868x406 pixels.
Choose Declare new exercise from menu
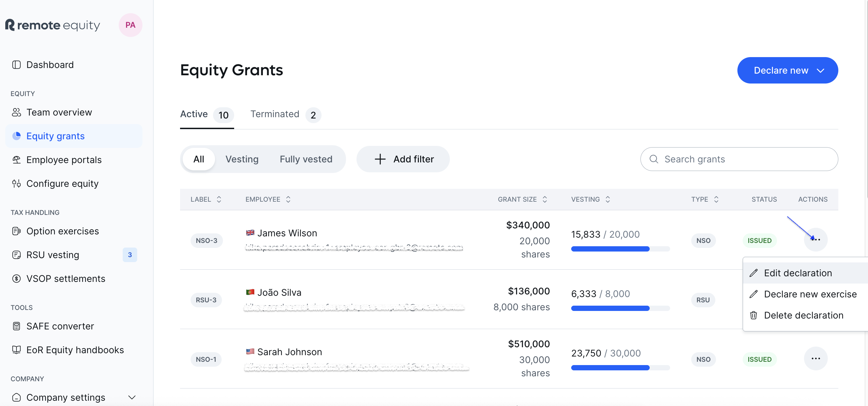pyautogui.click(x=805, y=294)
